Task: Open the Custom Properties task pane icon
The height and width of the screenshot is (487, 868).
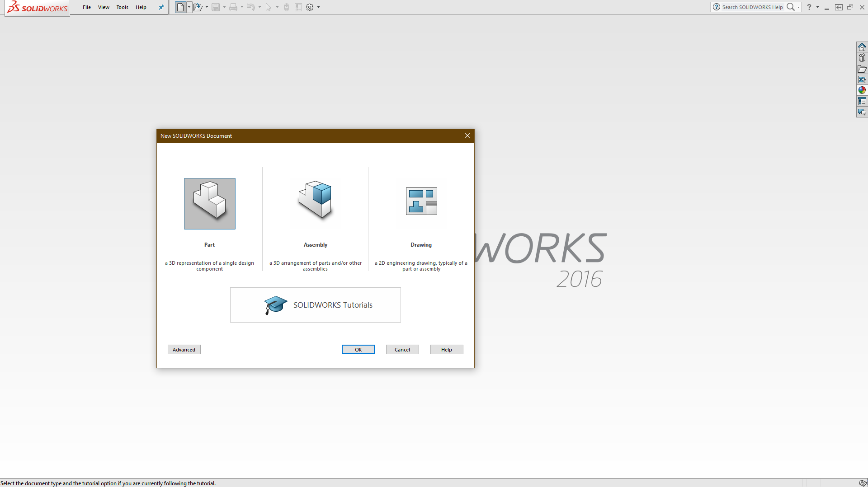Action: point(862,101)
